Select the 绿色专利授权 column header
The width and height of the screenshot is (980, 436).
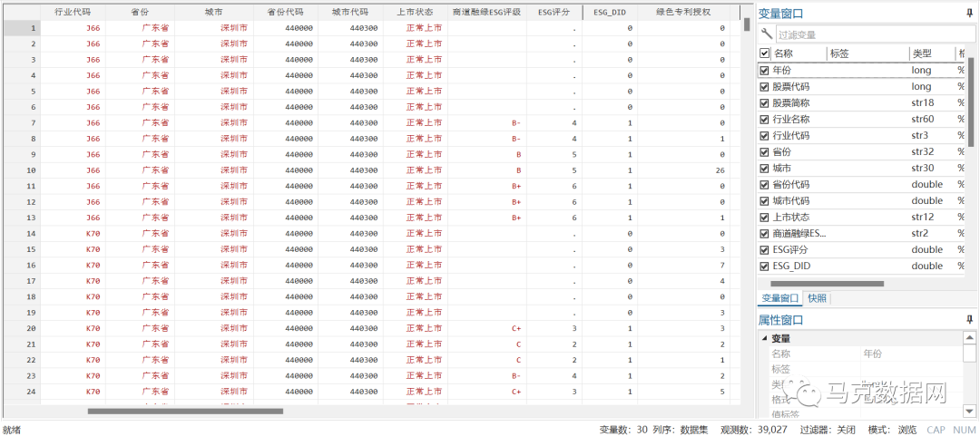click(683, 12)
